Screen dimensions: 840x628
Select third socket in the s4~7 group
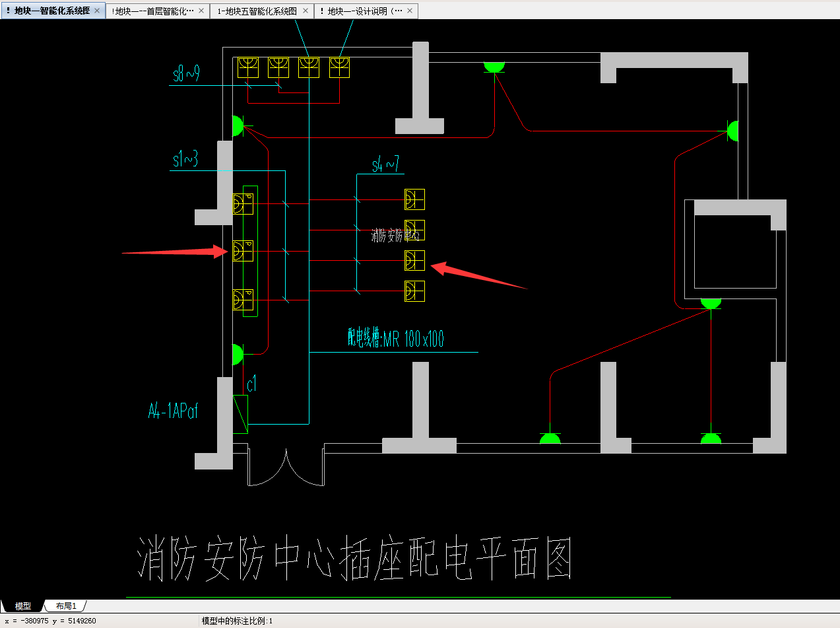pyautogui.click(x=414, y=260)
